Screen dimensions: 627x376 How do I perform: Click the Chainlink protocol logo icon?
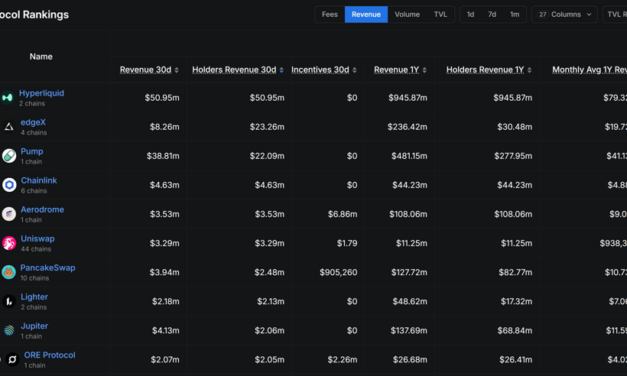(x=9, y=185)
